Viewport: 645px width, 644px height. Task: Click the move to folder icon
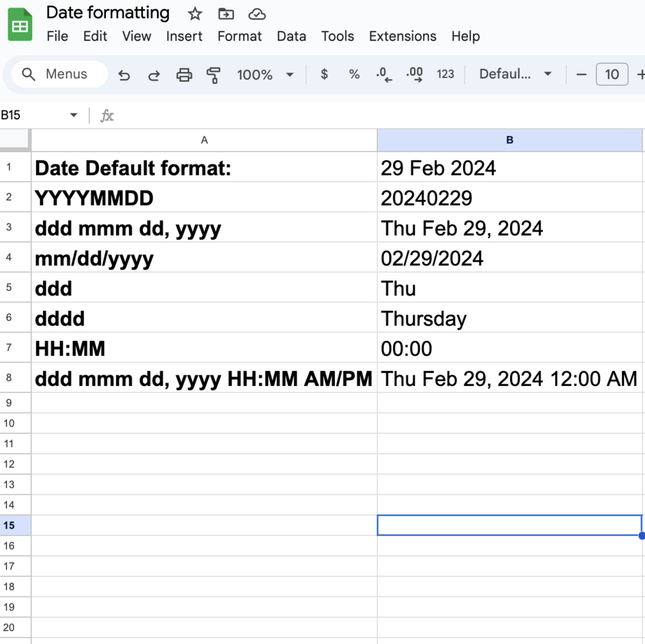click(226, 14)
